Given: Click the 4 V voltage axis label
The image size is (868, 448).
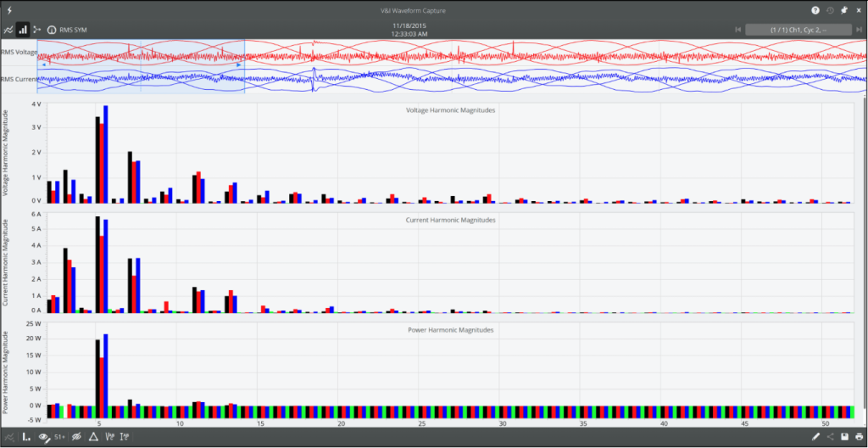Looking at the screenshot, I should (x=37, y=104).
